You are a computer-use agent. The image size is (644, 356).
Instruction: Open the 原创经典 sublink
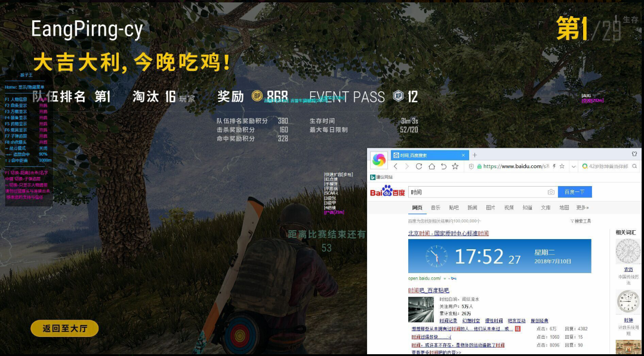pyautogui.click(x=540, y=321)
